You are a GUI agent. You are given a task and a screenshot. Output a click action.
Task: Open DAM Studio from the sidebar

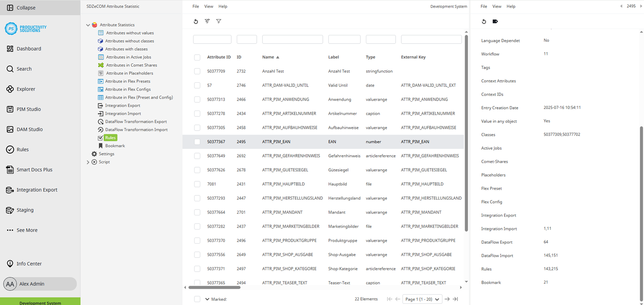pyautogui.click(x=9, y=129)
